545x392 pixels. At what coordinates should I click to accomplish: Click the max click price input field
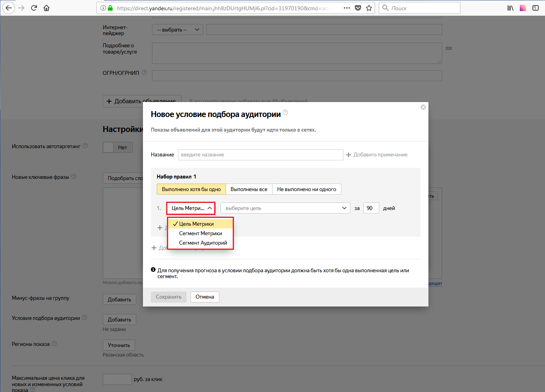(117, 379)
